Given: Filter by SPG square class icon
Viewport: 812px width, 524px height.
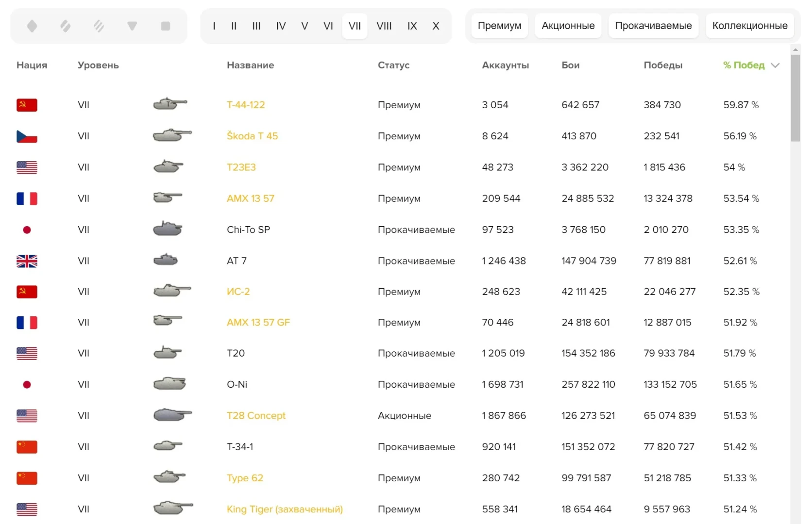Looking at the screenshot, I should point(166,26).
